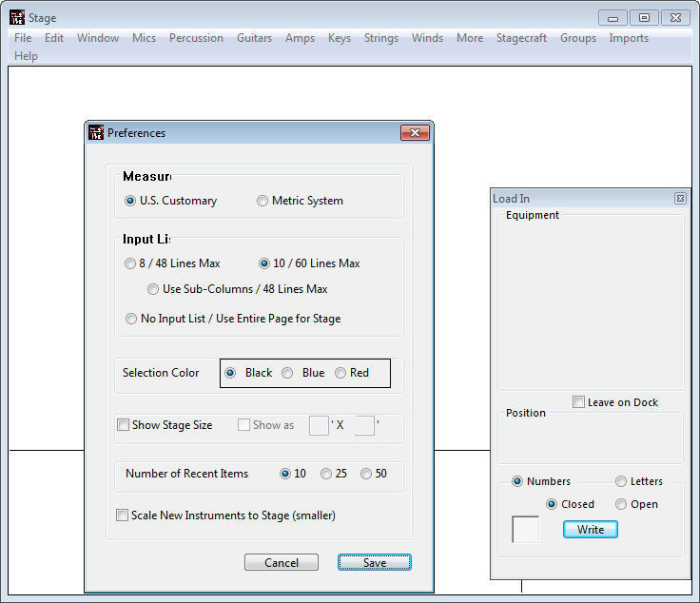Open the Stagecraft menu
Viewport: 700px width, 603px height.
[521, 38]
